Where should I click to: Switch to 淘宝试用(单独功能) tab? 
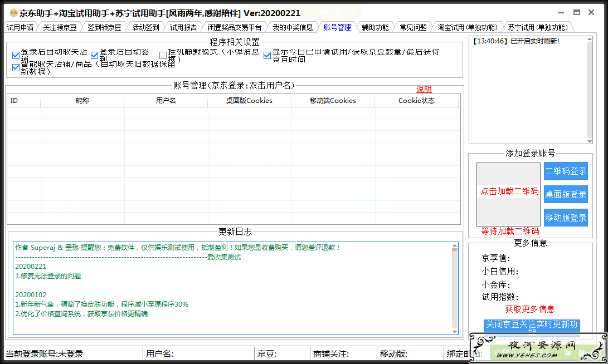[468, 27]
